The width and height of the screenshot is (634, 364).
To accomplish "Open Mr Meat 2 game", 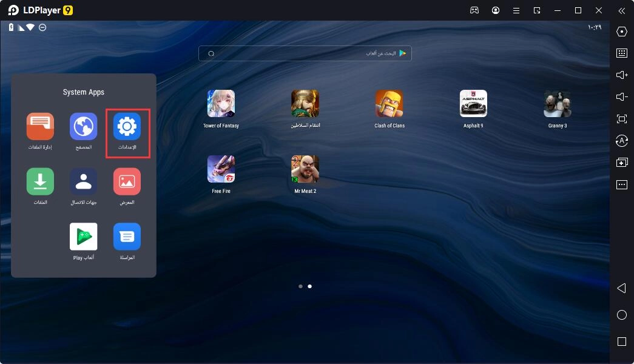I will tap(305, 169).
